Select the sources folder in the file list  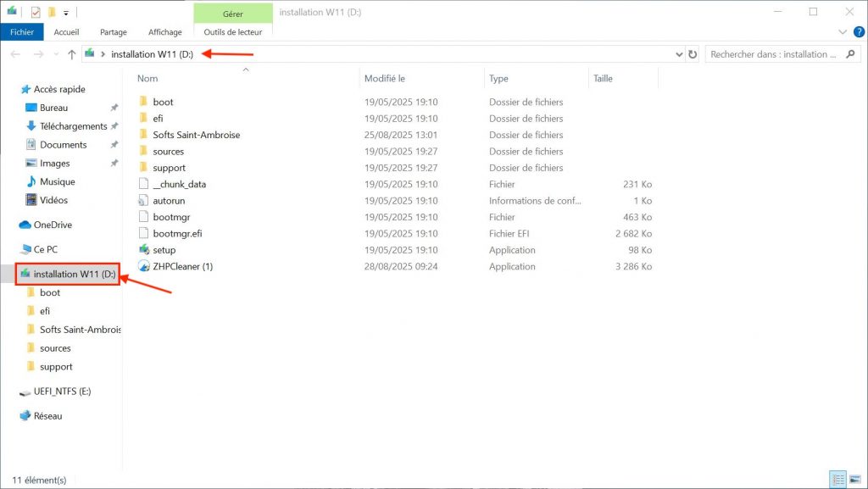169,152
